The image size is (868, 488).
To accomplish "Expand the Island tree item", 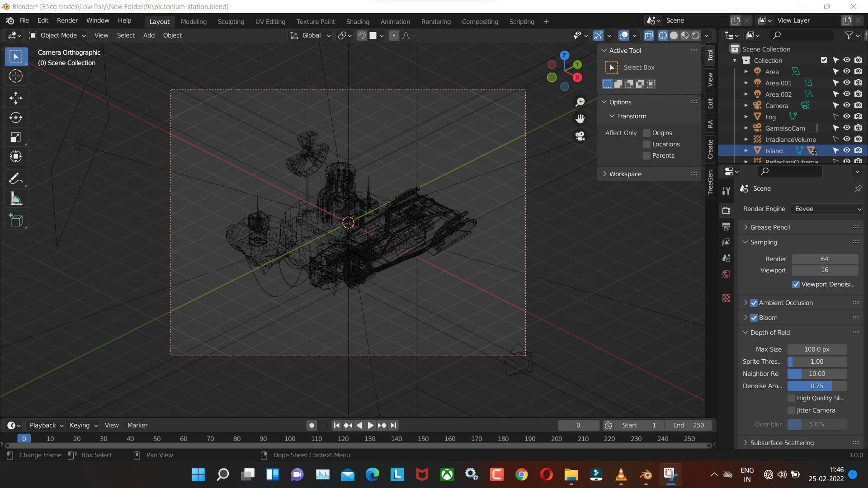I will pos(746,150).
